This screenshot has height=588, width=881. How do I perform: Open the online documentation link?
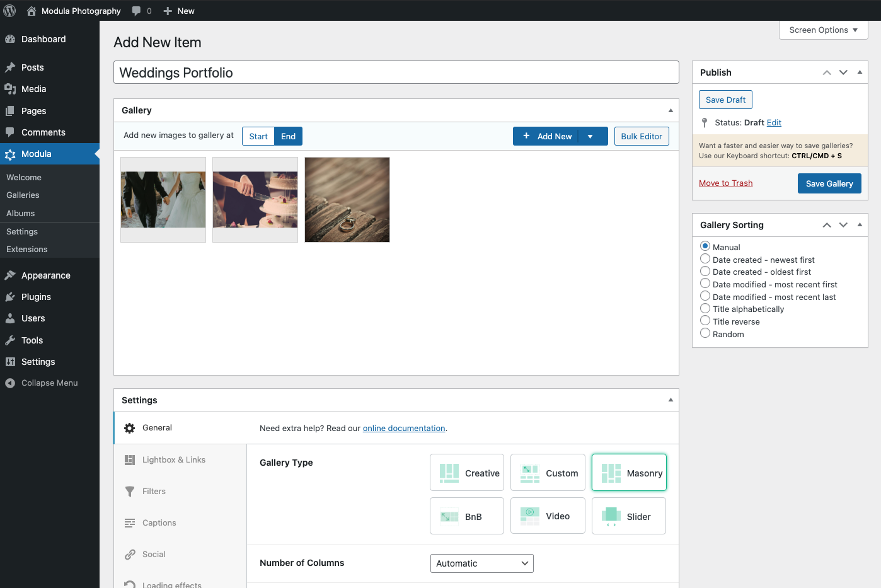404,429
